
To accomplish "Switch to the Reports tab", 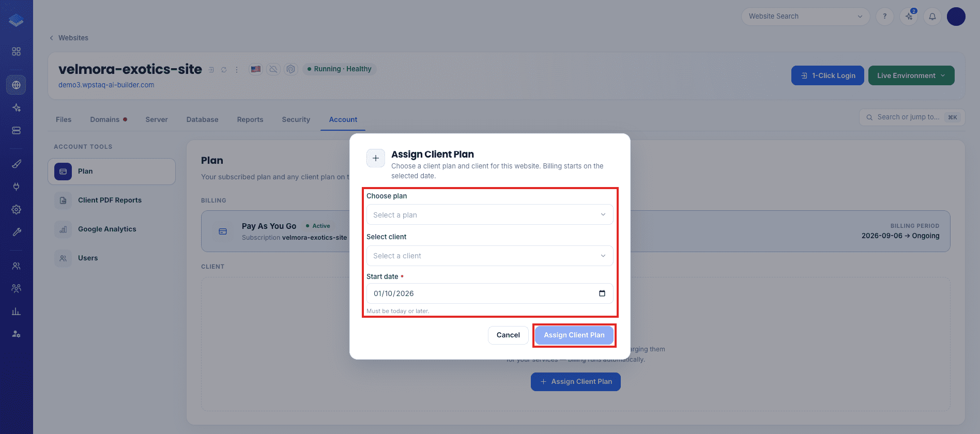I will 250,119.
